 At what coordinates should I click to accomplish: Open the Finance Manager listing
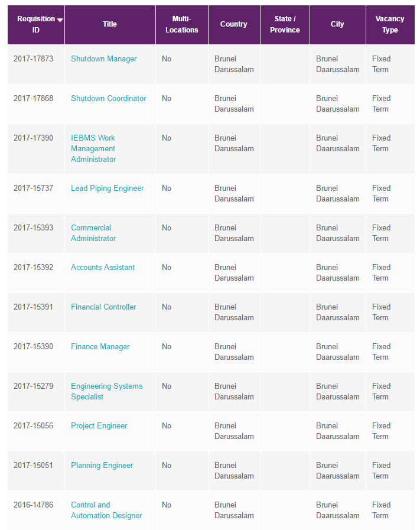click(x=100, y=347)
